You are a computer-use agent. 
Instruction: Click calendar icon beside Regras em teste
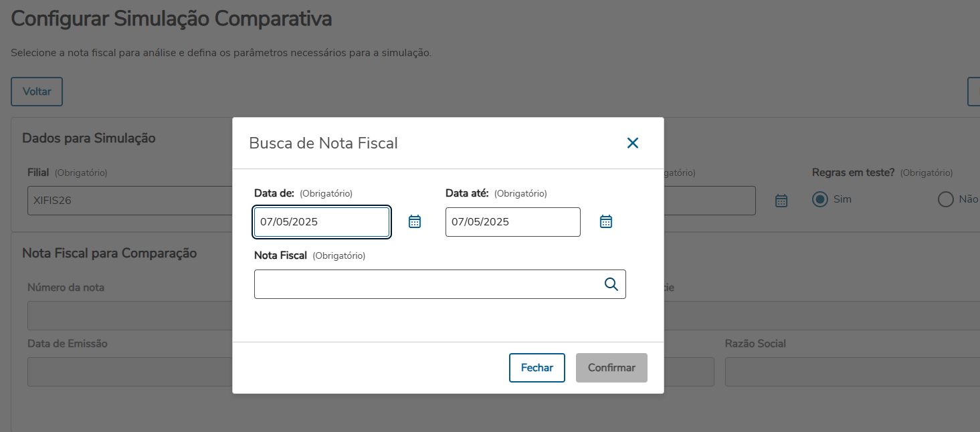point(781,201)
